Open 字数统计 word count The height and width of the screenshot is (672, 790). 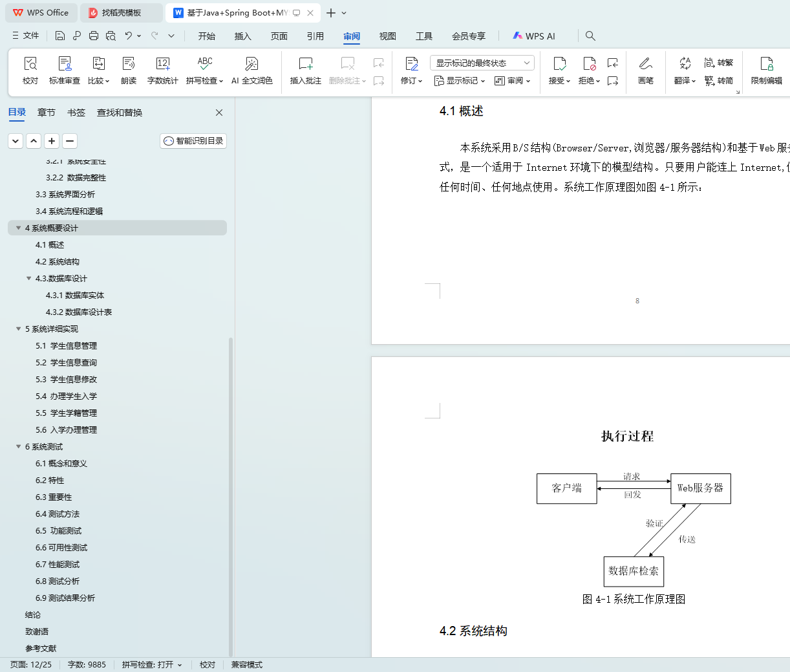(163, 70)
